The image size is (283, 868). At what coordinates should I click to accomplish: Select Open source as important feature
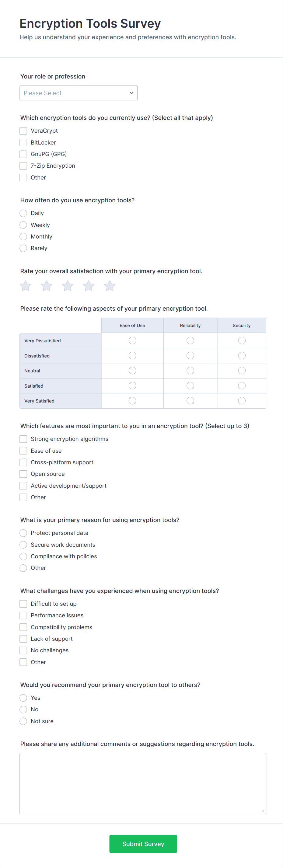tap(23, 474)
